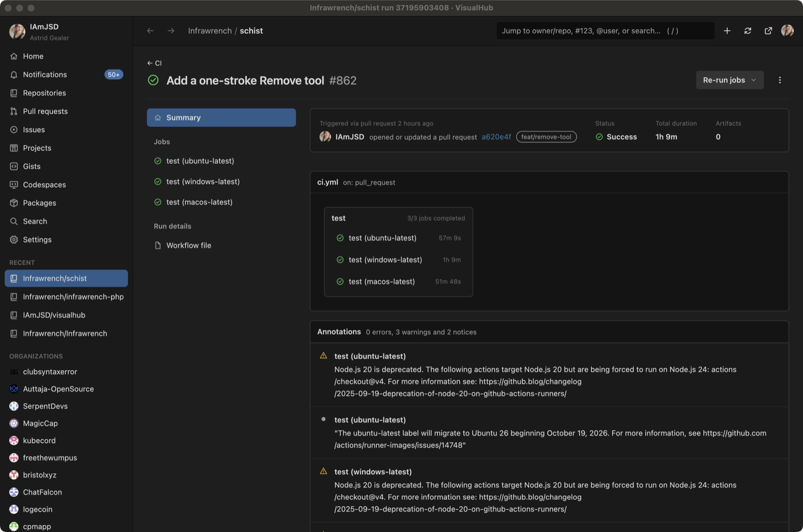Click the refresh icon in top bar
803x532 pixels.
[x=748, y=31]
